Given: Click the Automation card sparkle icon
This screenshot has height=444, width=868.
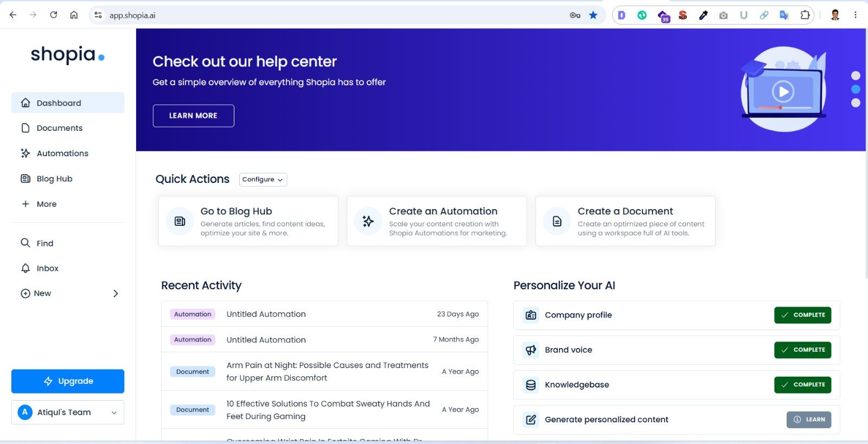Looking at the screenshot, I should pos(368,221).
